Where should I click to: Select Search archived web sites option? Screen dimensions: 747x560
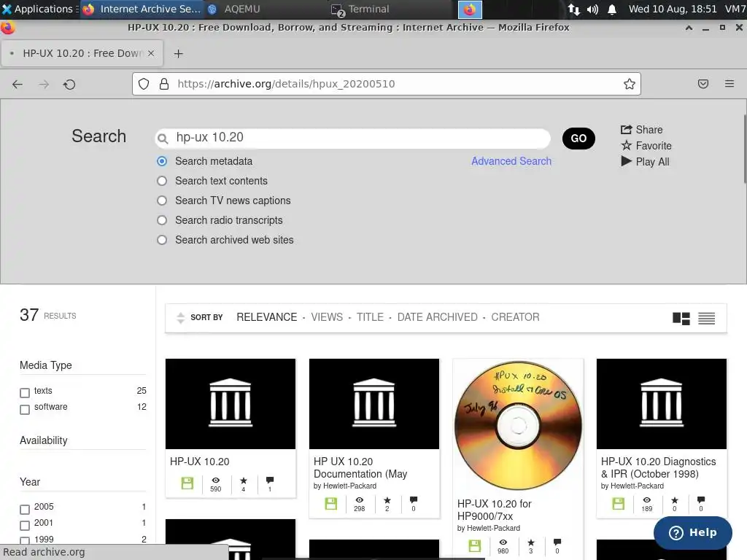pyautogui.click(x=162, y=240)
